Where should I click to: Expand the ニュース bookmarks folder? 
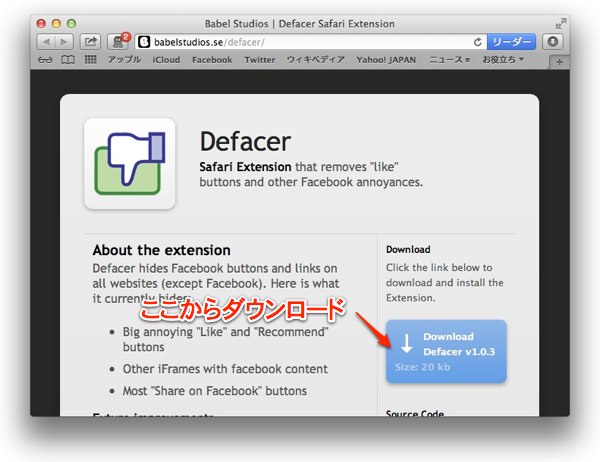tap(450, 60)
